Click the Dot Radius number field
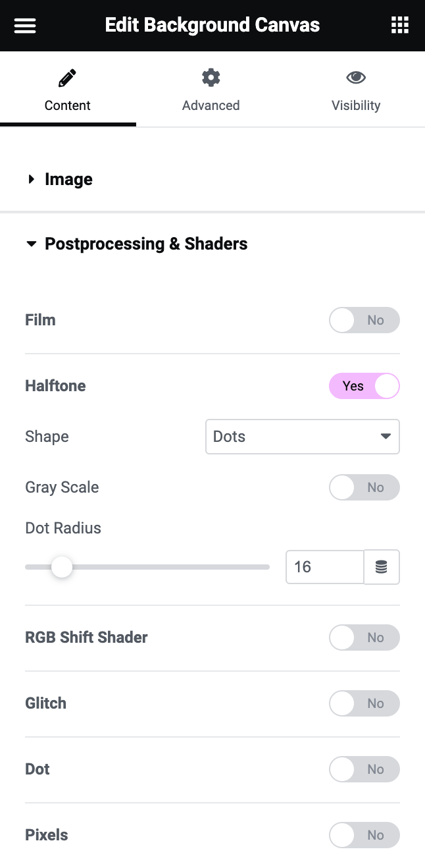Image resolution: width=425 pixels, height=868 pixels. click(324, 567)
